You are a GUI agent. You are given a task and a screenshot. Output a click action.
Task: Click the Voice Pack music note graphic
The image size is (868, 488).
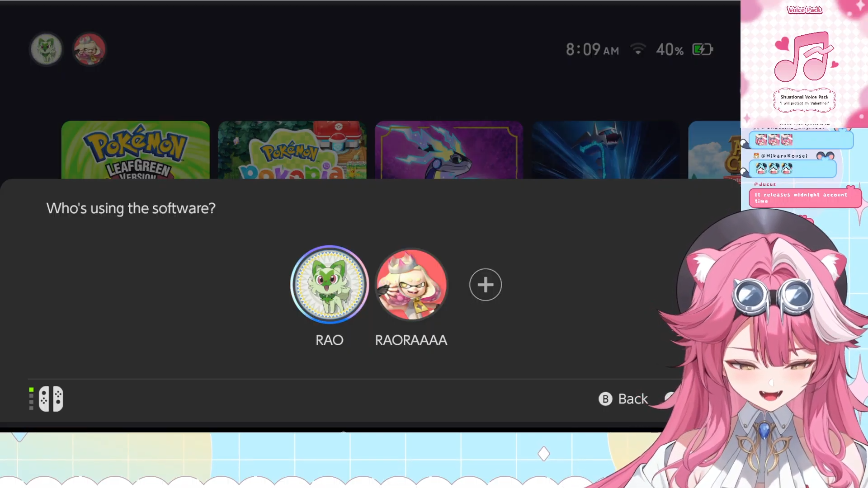click(x=805, y=56)
